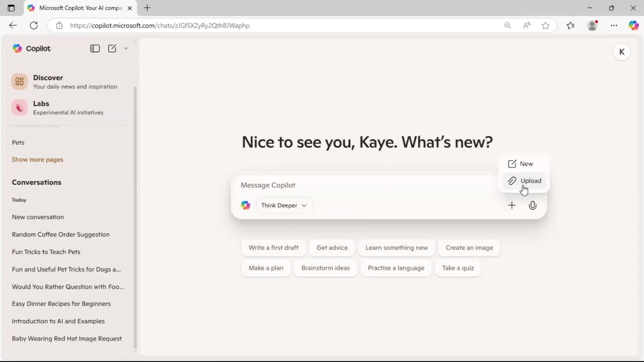The width and height of the screenshot is (644, 362).
Task: Open Introduction to AI and Examples
Action: (x=58, y=321)
